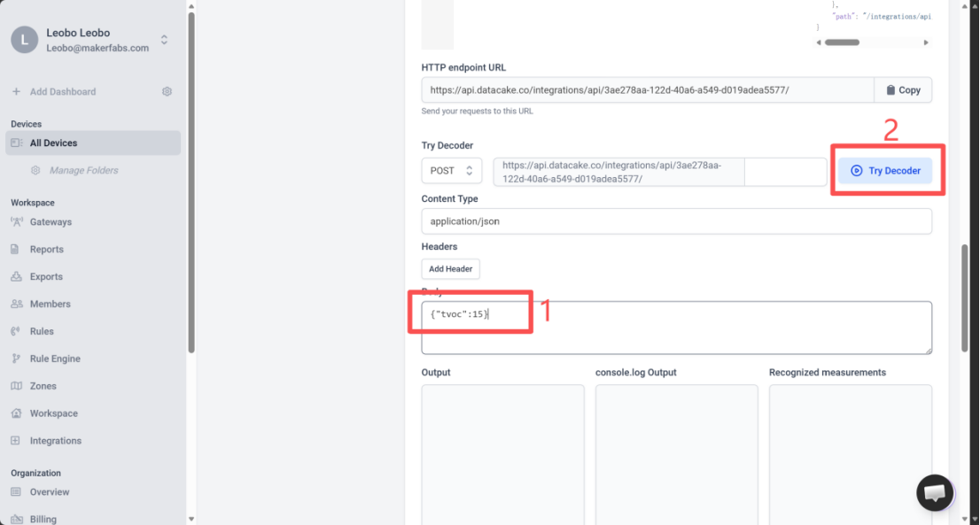The image size is (980, 525).
Task: Click the 'HTTP endpoint URL' label
Action: pyautogui.click(x=463, y=67)
